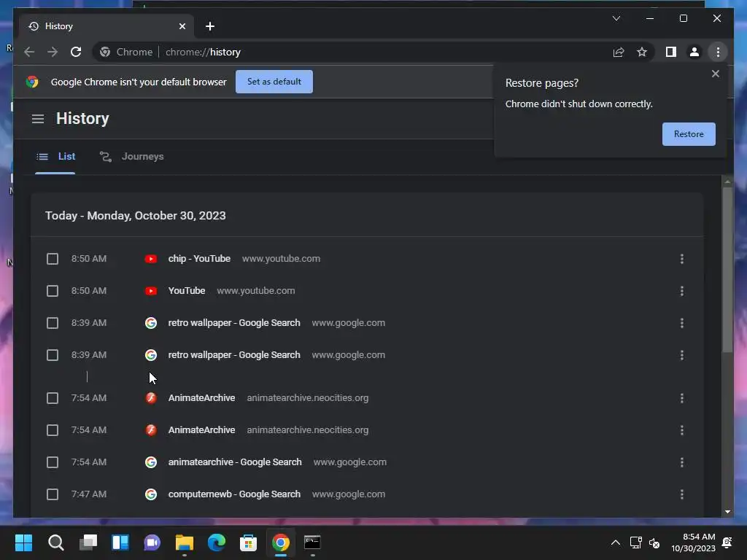This screenshot has width=747, height=560.
Task: Open the History hamburger menu
Action: 38,119
